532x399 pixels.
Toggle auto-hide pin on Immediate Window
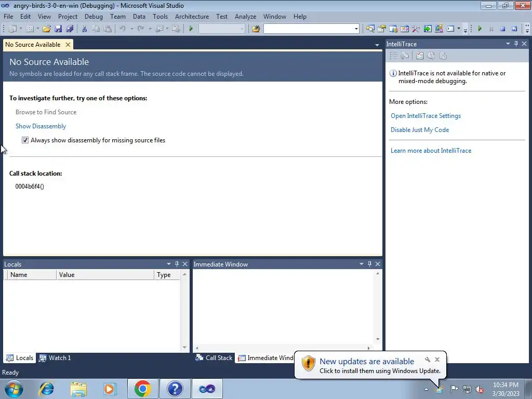pyautogui.click(x=369, y=264)
